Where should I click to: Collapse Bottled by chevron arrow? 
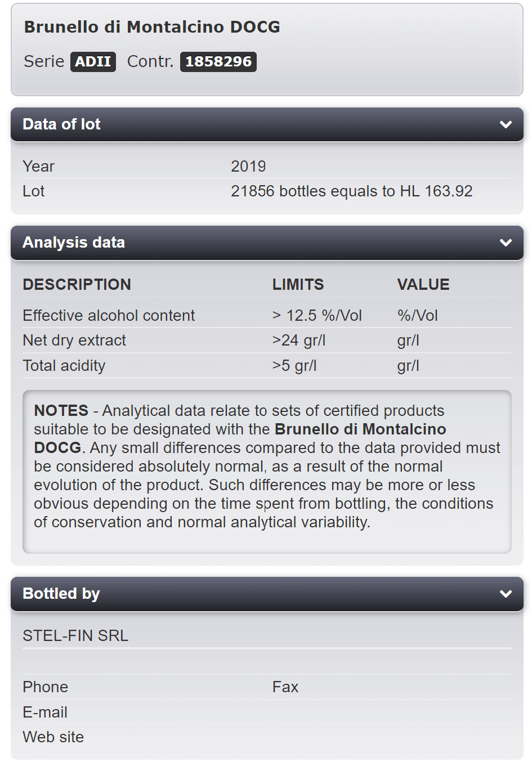pos(506,594)
